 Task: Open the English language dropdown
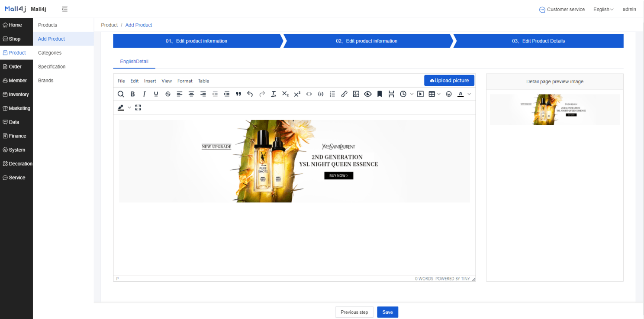tap(603, 10)
